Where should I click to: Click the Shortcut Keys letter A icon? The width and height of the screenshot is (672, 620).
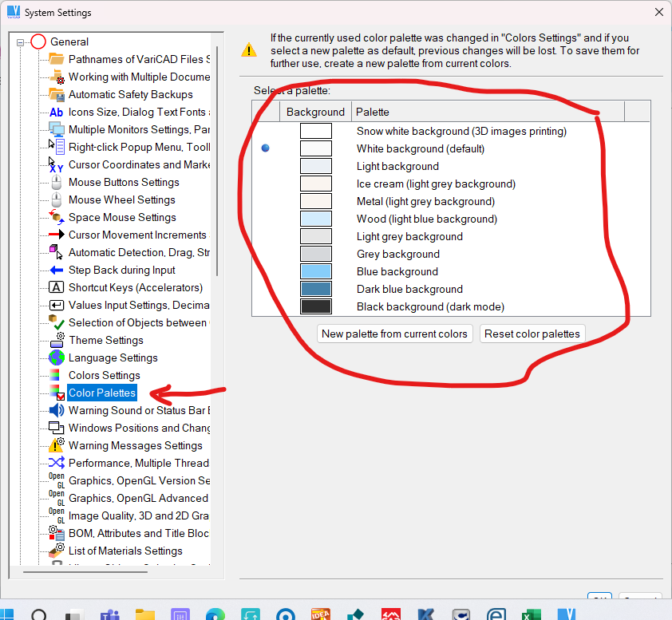[56, 287]
